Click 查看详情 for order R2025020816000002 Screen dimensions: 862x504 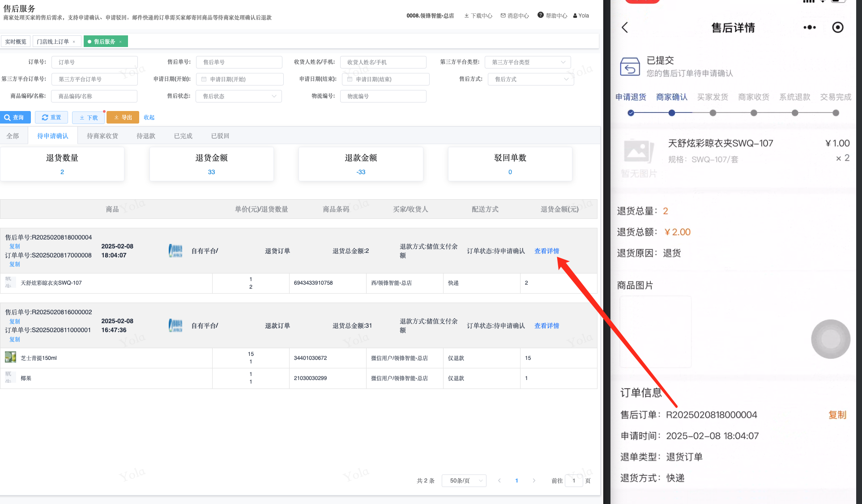pyautogui.click(x=546, y=326)
